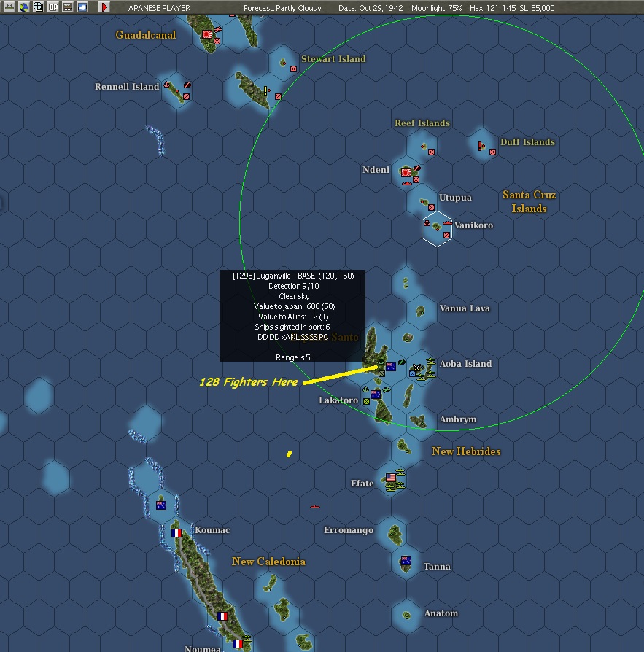Click the red unit box at Rennell Island
644x652 pixels.
point(186,96)
